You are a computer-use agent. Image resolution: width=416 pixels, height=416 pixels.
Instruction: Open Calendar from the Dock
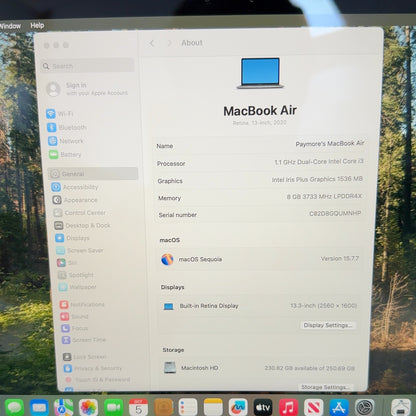tap(138, 407)
